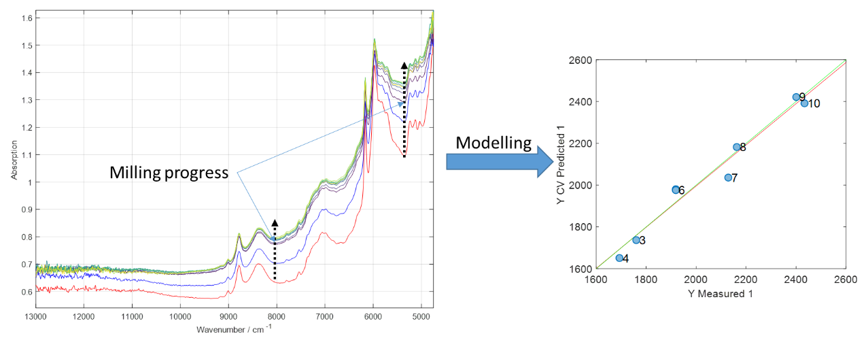Select data point 9 marker
This screenshot has height=338, width=868.
796,97
